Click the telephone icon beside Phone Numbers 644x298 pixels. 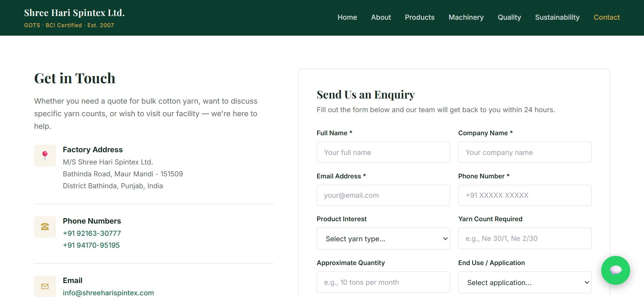pos(45,227)
